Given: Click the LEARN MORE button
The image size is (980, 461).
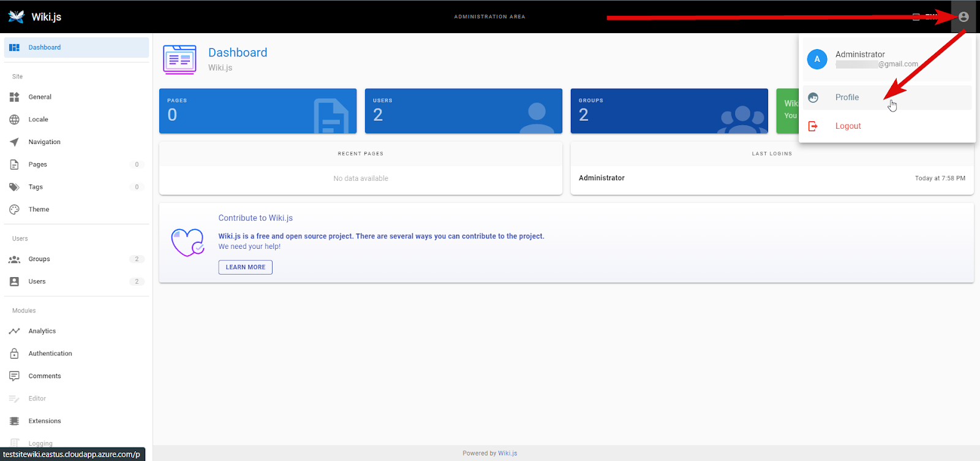Looking at the screenshot, I should pos(246,267).
